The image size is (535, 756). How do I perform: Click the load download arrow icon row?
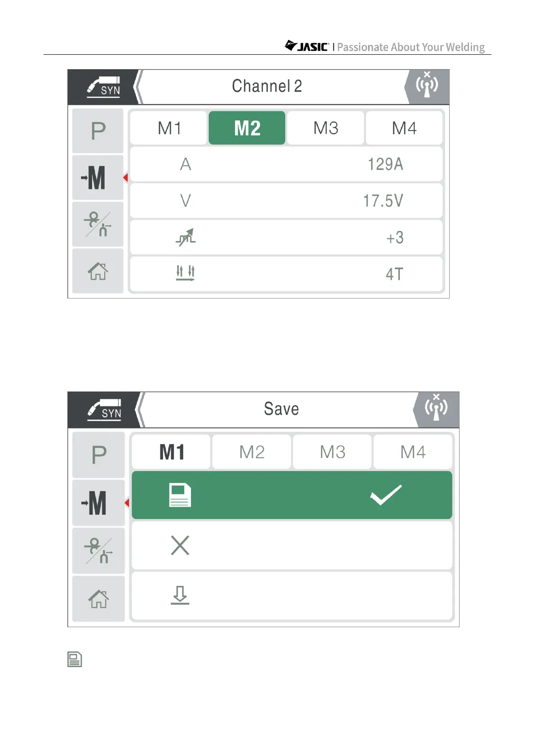tap(180, 595)
